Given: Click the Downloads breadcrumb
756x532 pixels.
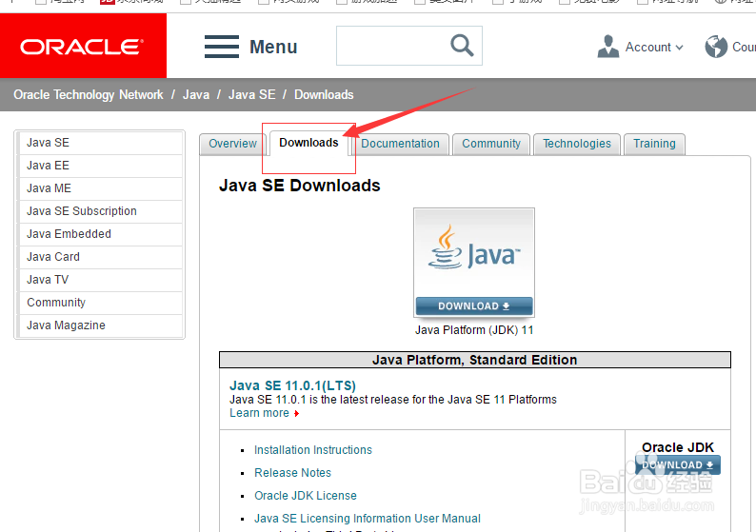Looking at the screenshot, I should (324, 94).
